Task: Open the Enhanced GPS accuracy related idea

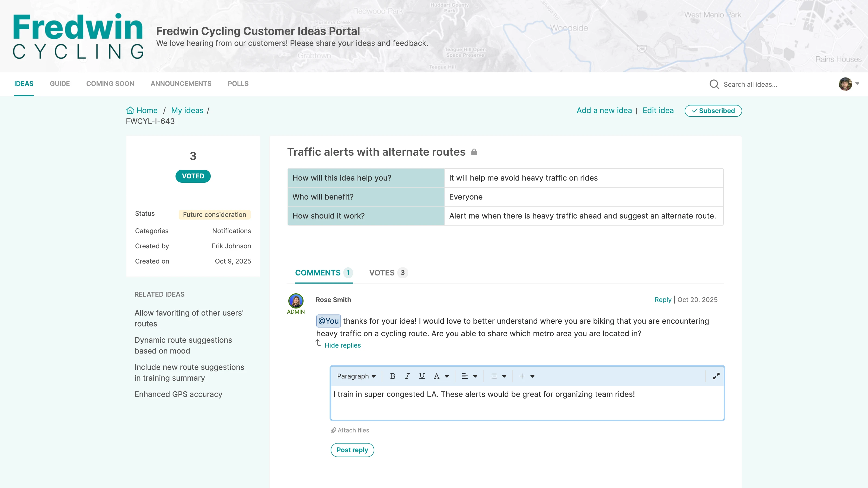Action: (x=178, y=394)
